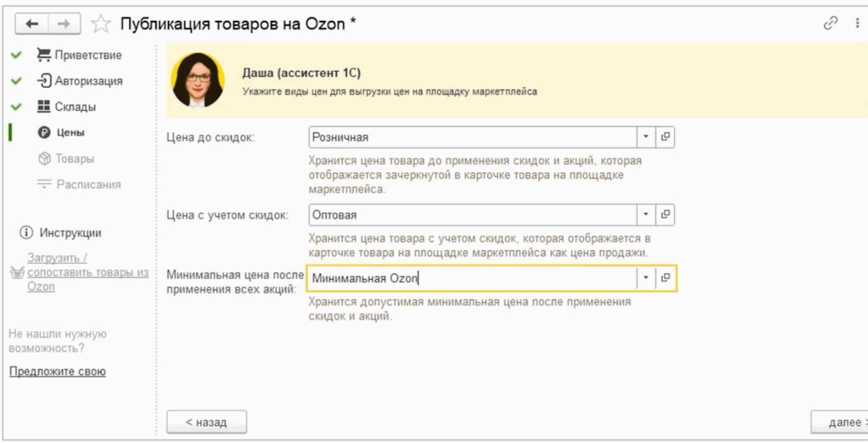Copy the form link with the chain icon
The height and width of the screenshot is (443, 868).
[830, 23]
